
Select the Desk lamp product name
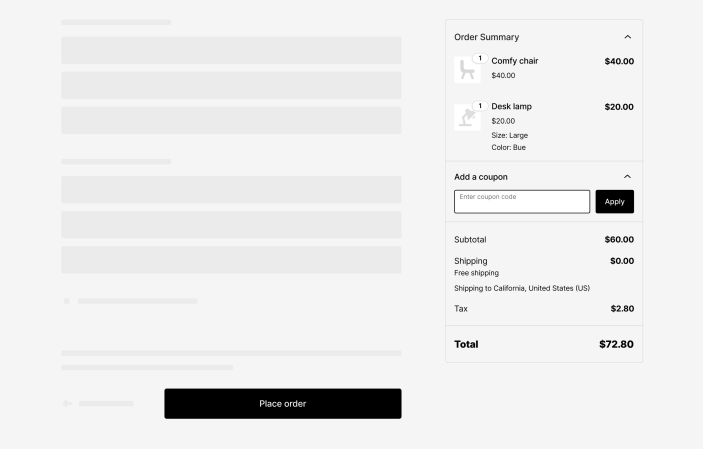(512, 107)
